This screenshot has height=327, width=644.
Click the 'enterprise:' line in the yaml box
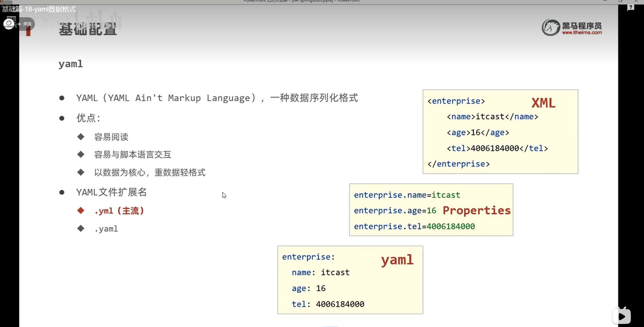point(308,257)
